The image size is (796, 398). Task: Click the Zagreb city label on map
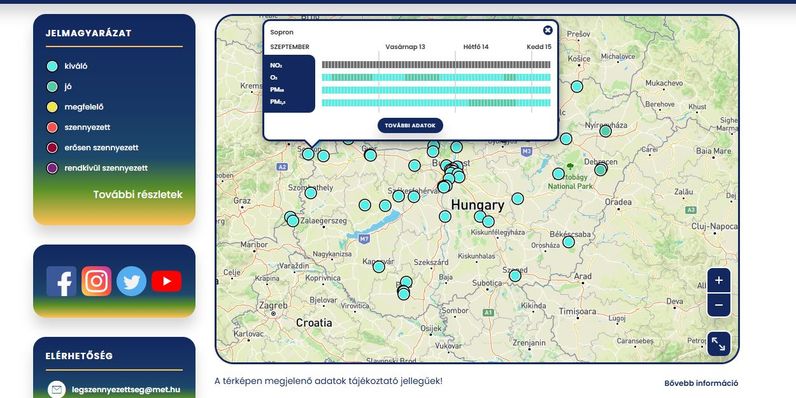(274, 306)
